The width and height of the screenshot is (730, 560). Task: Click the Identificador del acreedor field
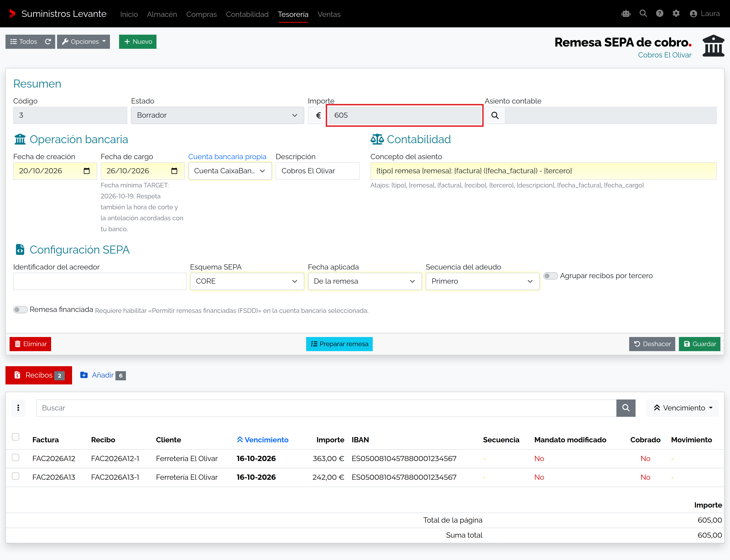tap(100, 281)
